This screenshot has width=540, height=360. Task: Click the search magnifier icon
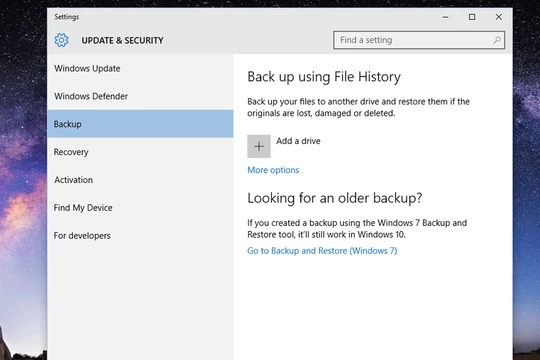[x=497, y=40]
